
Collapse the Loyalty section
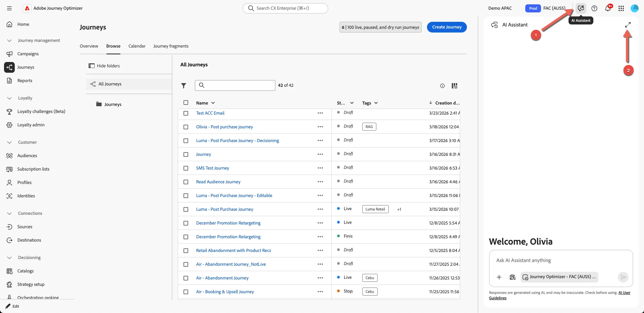[x=9, y=98]
